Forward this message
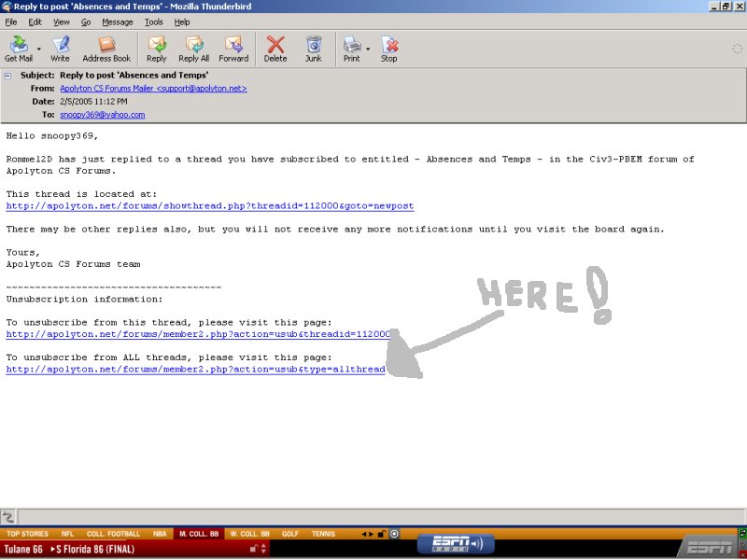 point(233,49)
